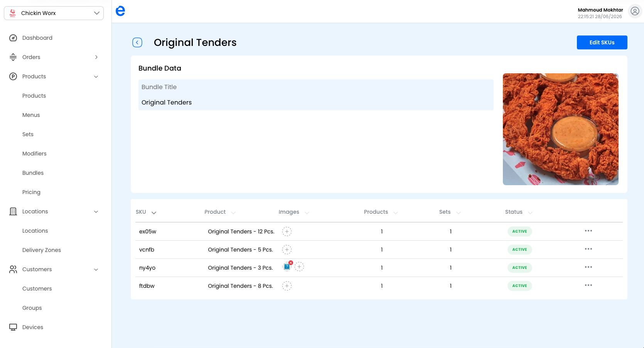Screen dimensions: 644x348
Task: Open the Pricing page
Action: [x=31, y=192]
